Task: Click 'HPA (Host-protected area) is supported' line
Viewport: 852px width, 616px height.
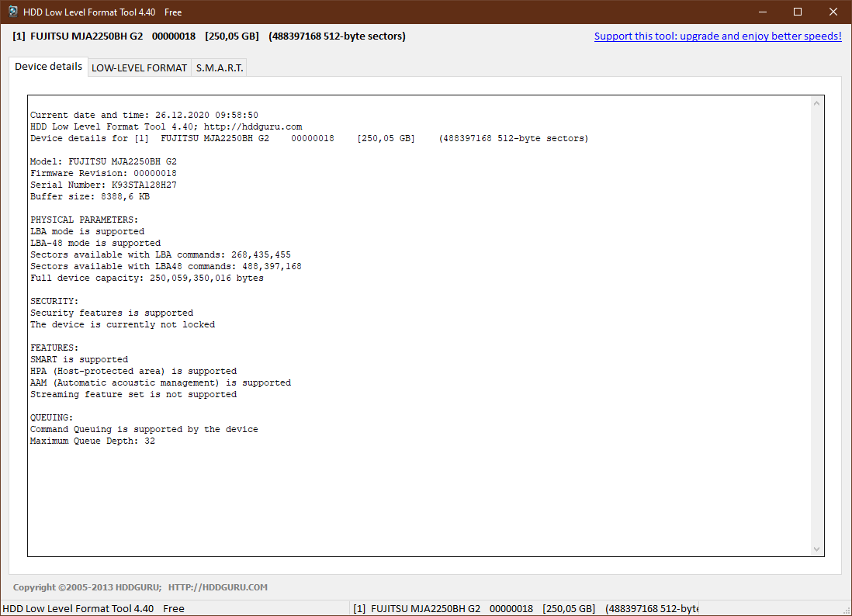Action: click(133, 371)
